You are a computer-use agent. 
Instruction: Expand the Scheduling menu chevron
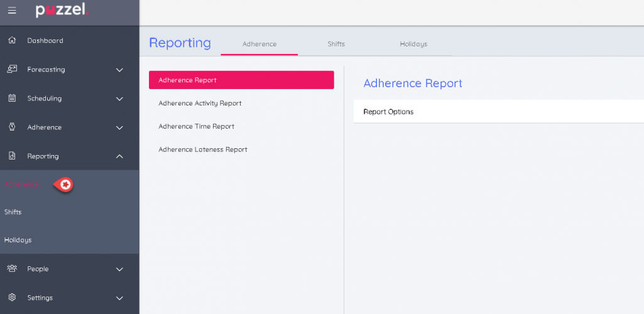(119, 99)
